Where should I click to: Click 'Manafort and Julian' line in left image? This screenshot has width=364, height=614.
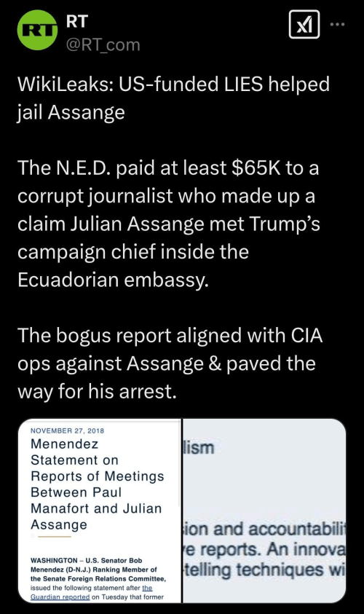coord(96,508)
